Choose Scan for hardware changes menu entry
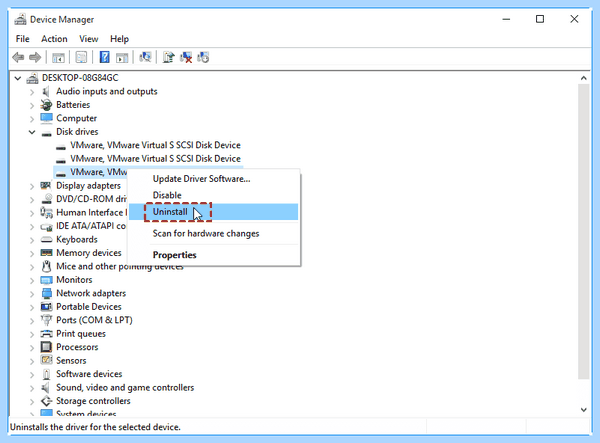The width and height of the screenshot is (600, 443). tap(214, 233)
